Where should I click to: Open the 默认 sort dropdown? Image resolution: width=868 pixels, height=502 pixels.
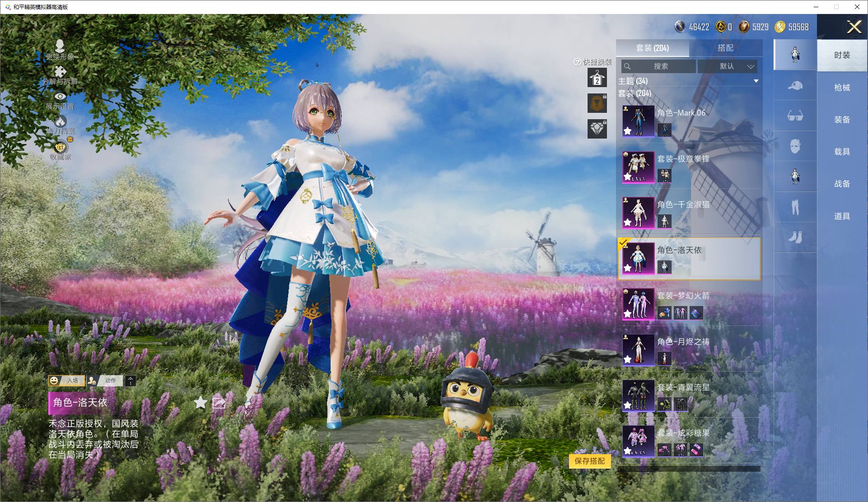pos(728,66)
